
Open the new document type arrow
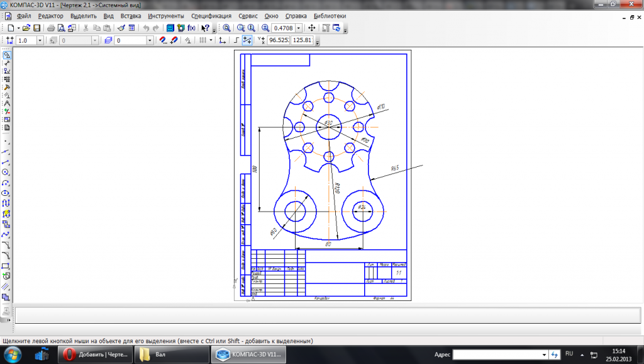click(x=18, y=28)
